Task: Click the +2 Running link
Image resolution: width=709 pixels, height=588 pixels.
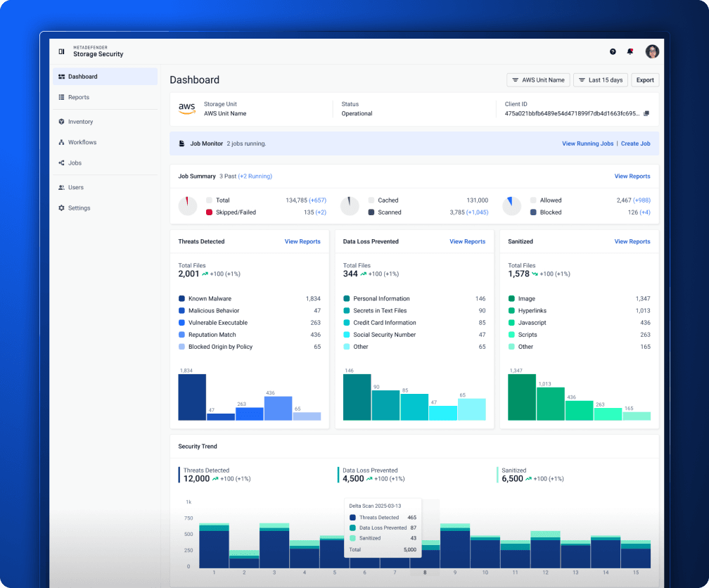Action: tap(255, 177)
